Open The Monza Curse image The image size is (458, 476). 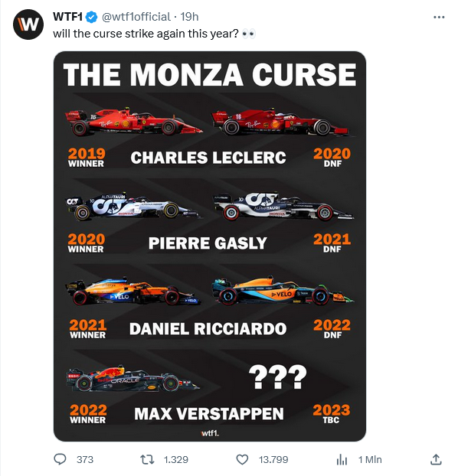(x=210, y=246)
